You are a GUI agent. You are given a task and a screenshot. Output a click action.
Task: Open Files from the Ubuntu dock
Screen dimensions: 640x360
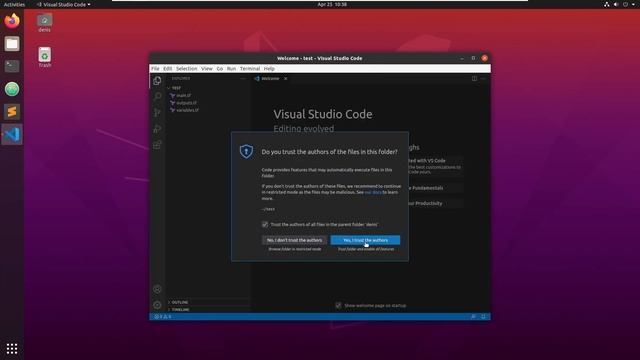click(x=12, y=44)
